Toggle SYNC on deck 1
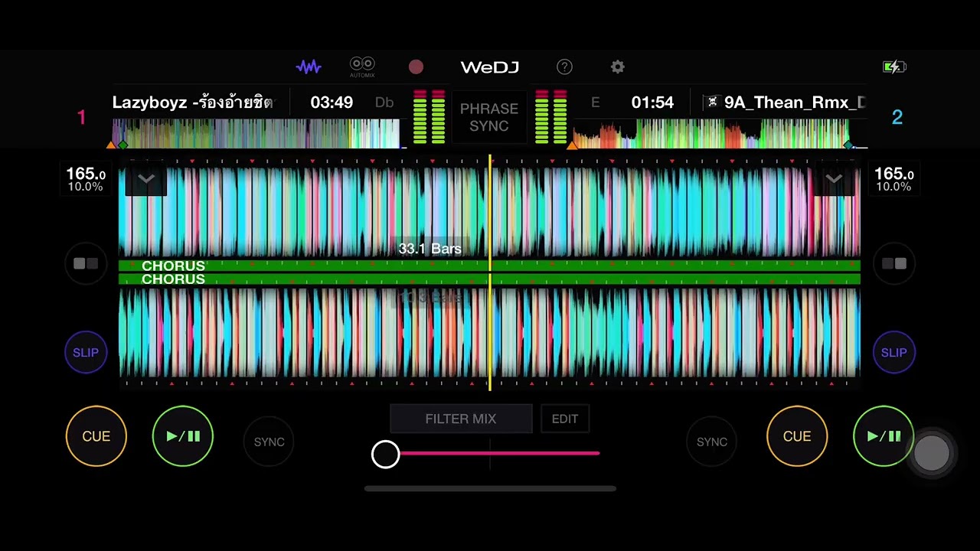 [x=269, y=442]
